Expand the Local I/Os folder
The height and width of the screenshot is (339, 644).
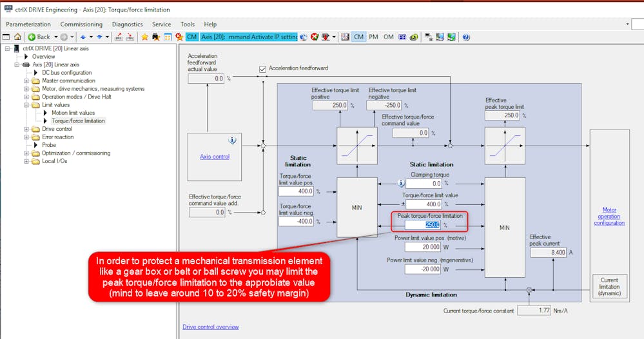pyautogui.click(x=26, y=161)
